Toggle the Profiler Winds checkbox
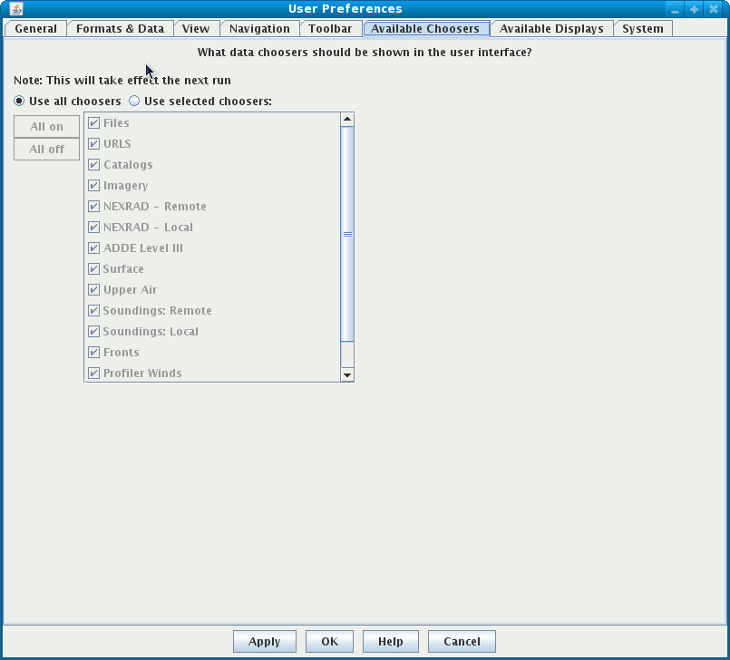The width and height of the screenshot is (730, 660). point(94,373)
